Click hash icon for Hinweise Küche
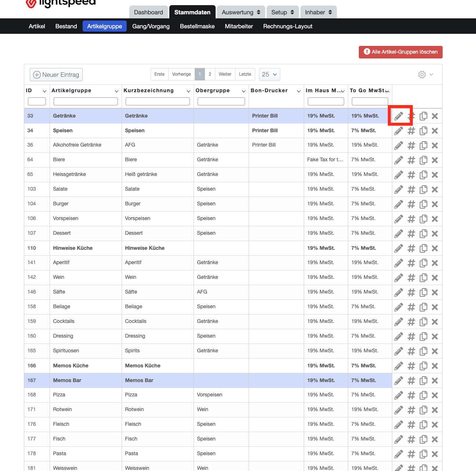 click(411, 248)
